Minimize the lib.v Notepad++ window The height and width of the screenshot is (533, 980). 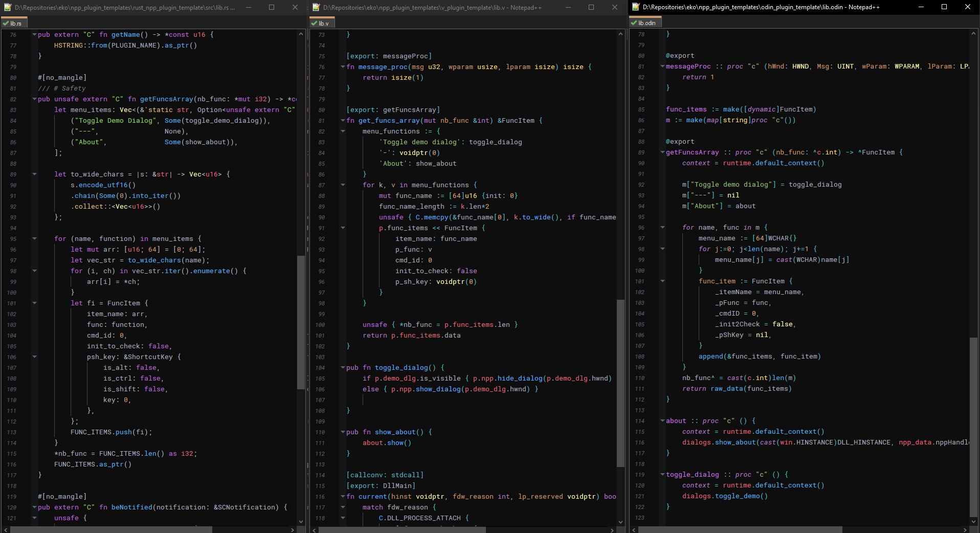click(568, 7)
